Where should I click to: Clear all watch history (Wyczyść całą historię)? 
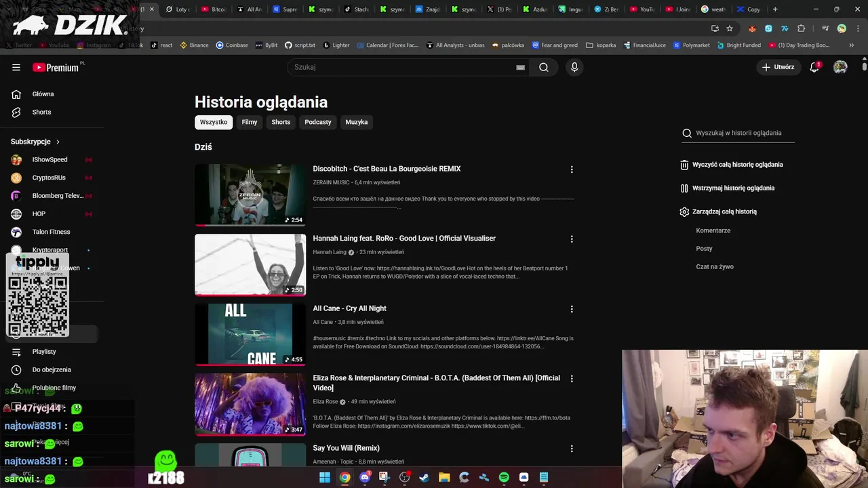(x=731, y=164)
